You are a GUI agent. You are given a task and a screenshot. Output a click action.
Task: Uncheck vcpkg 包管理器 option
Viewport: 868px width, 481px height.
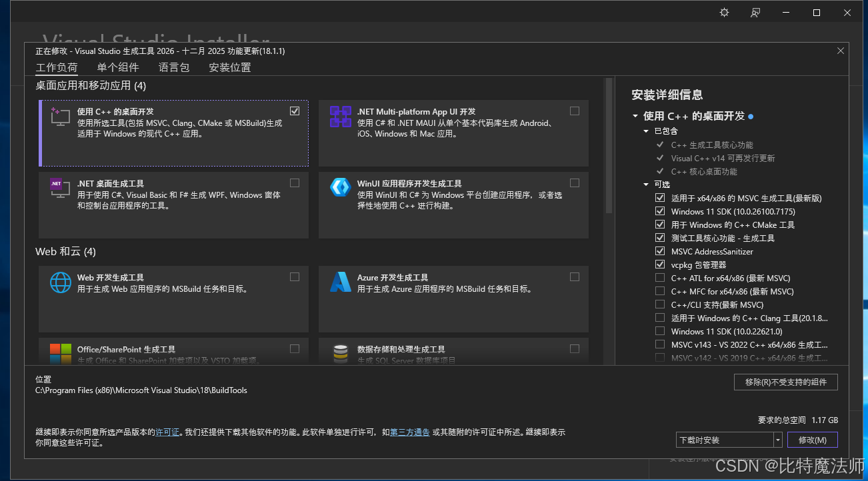coord(660,264)
